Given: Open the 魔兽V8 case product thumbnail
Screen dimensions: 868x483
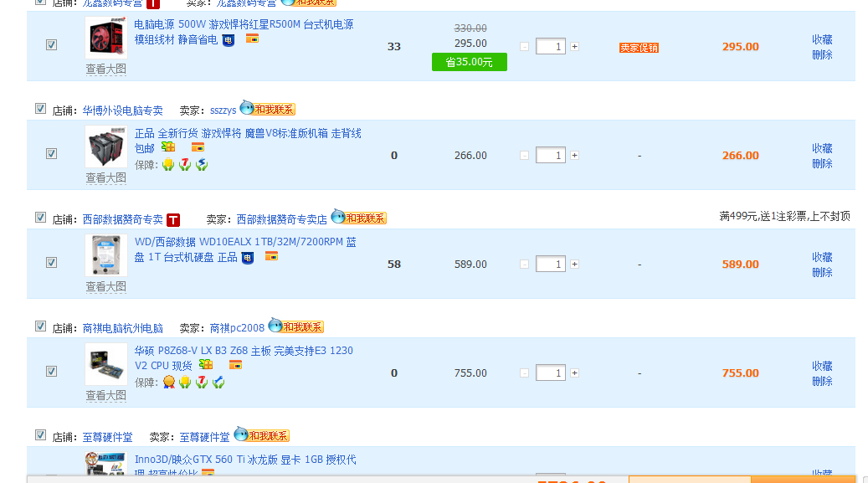Looking at the screenshot, I should [x=106, y=146].
